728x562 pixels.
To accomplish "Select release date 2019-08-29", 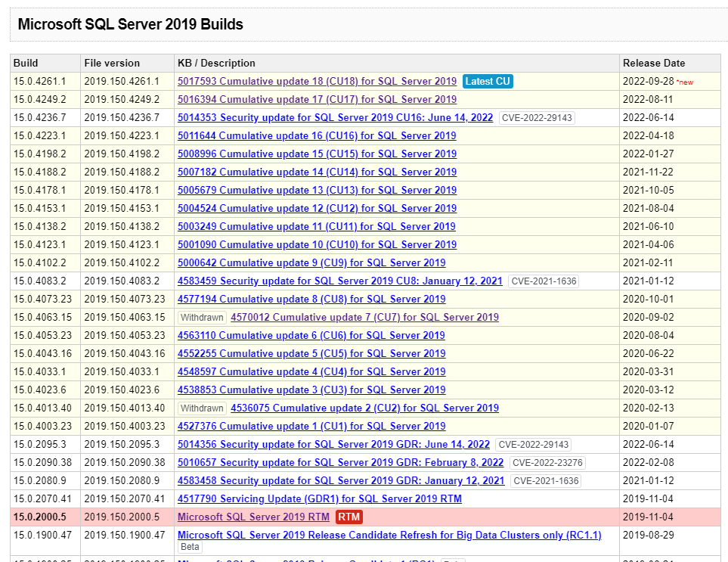I will coord(648,535).
